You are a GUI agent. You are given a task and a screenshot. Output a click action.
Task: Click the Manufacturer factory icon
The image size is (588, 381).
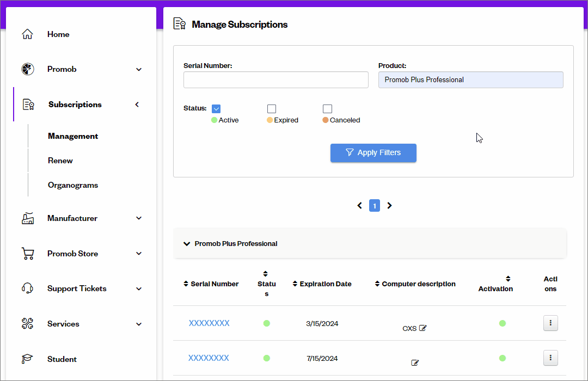coord(28,218)
